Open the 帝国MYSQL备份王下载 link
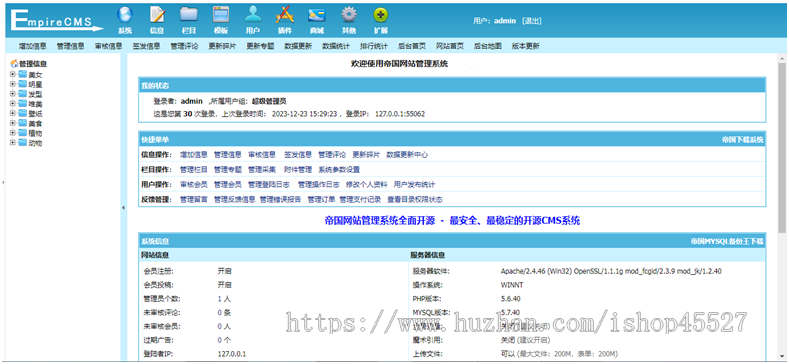 727,241
